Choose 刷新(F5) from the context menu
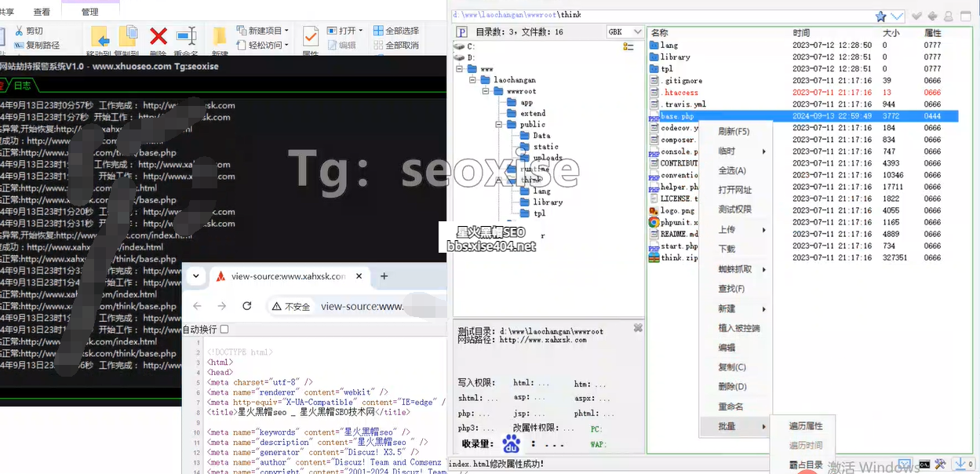This screenshot has height=474, width=980. click(x=734, y=132)
